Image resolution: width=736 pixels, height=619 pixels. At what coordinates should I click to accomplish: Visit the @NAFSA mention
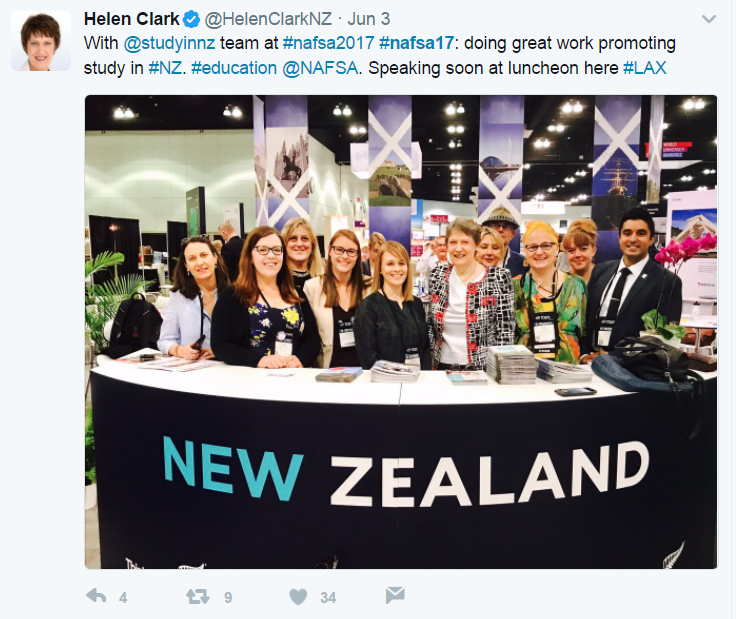(320, 68)
